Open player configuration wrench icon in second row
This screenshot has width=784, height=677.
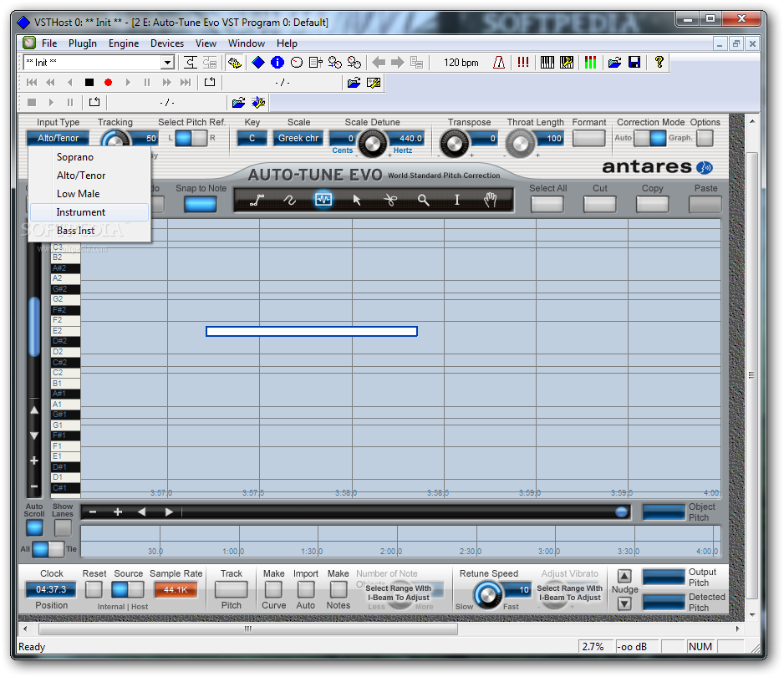pos(374,83)
